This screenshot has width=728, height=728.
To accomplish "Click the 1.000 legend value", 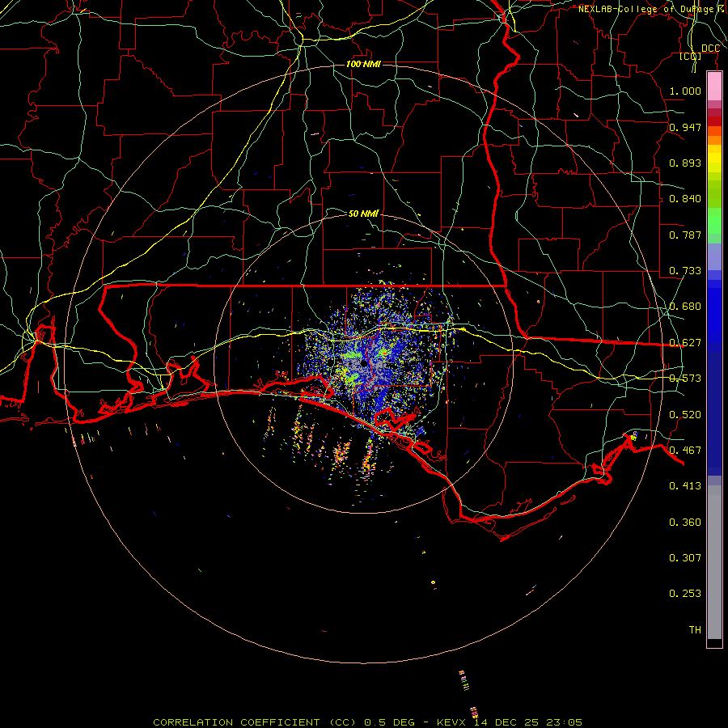I will point(685,91).
